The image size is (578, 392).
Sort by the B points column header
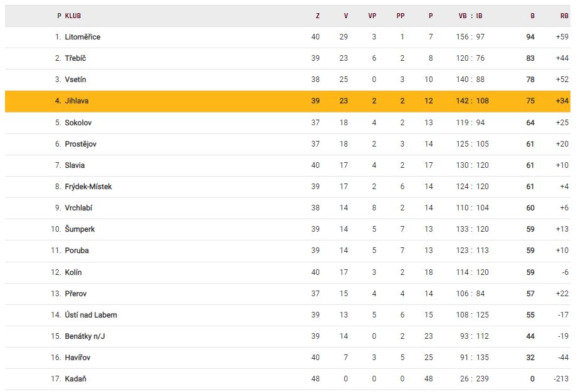[x=532, y=16]
